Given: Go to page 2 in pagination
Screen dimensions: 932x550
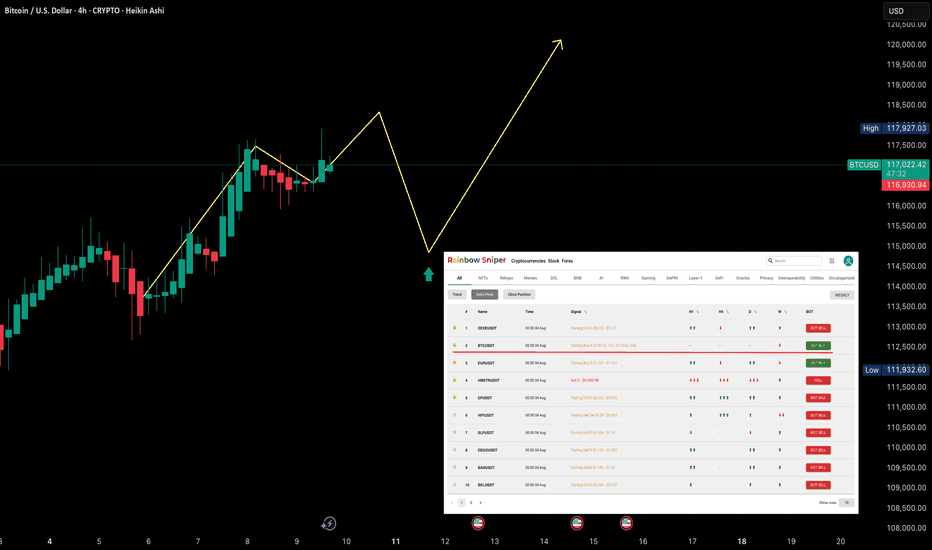Looking at the screenshot, I should pyautogui.click(x=471, y=502).
